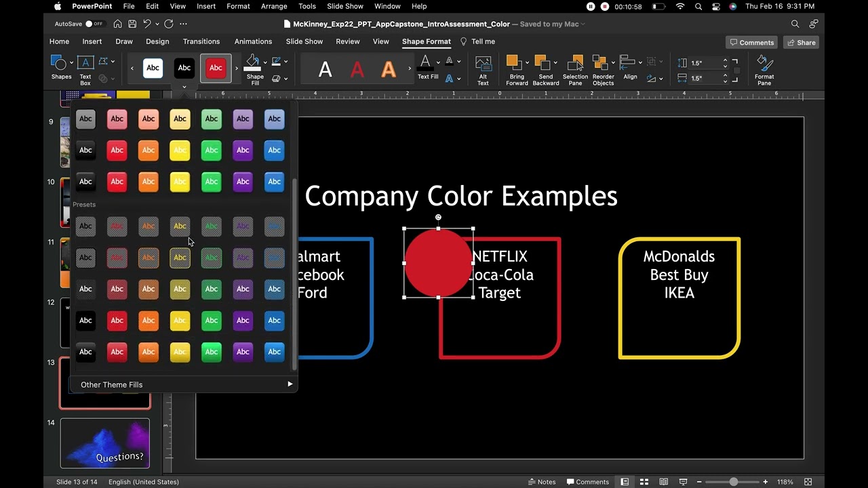Click the Share button
This screenshot has width=868, height=488.
tap(800, 42)
